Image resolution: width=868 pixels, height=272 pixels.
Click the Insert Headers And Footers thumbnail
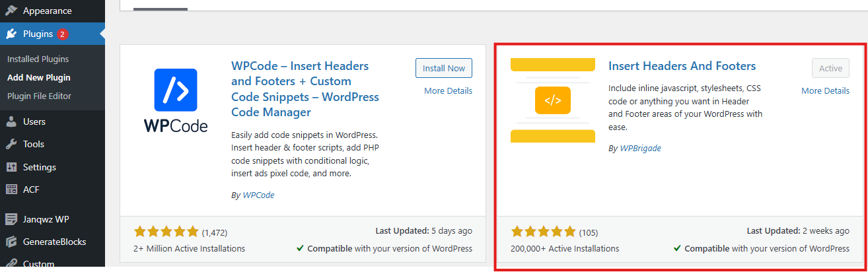coord(553,100)
